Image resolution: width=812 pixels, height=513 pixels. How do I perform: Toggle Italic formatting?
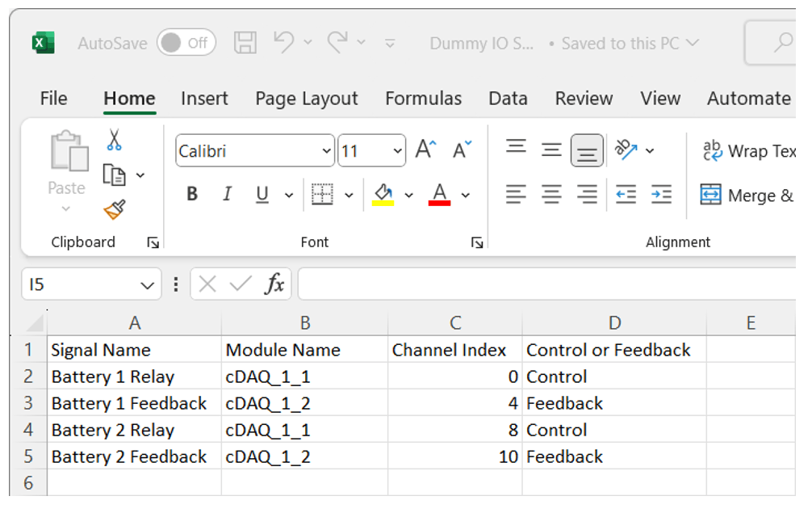point(227,194)
